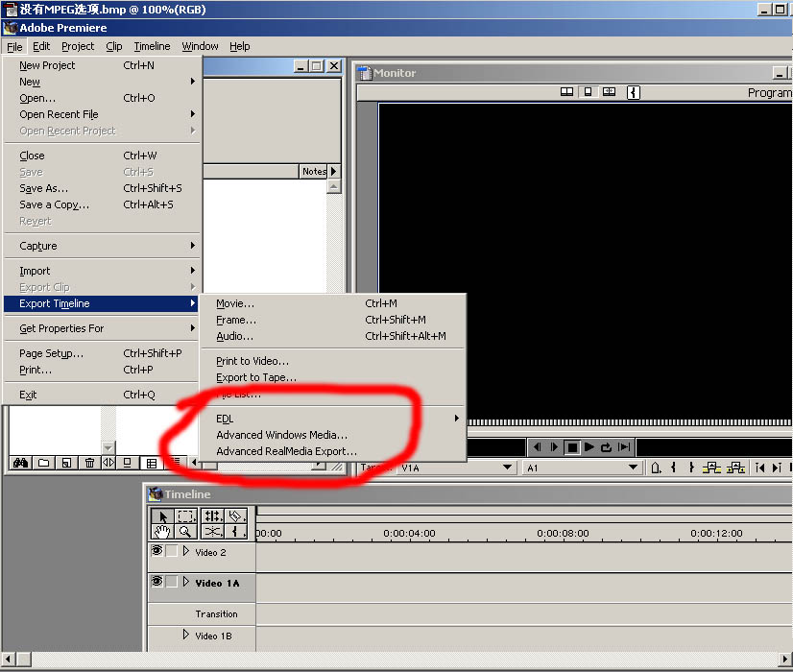793x672 pixels.
Task: Switch Monitor to Dual View
Action: (x=567, y=92)
